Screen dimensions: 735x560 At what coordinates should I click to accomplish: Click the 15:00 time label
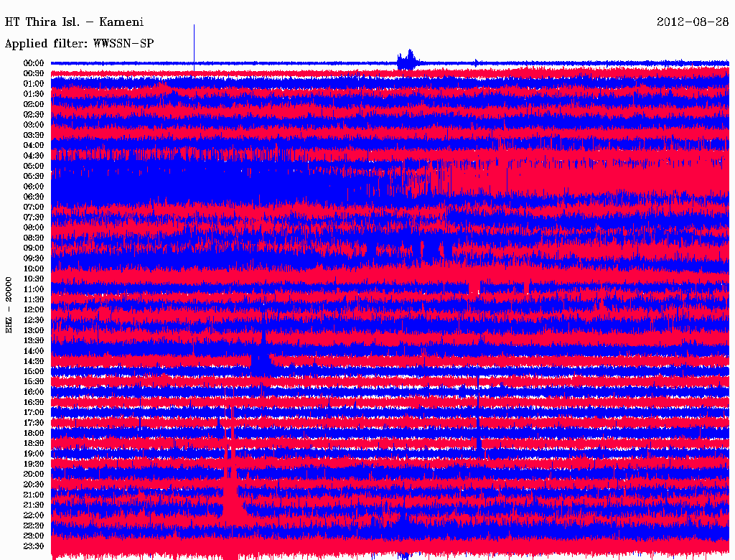pos(34,371)
